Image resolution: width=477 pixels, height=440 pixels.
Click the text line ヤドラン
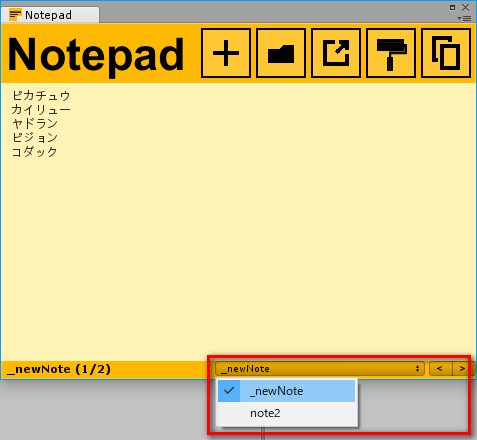coord(35,124)
